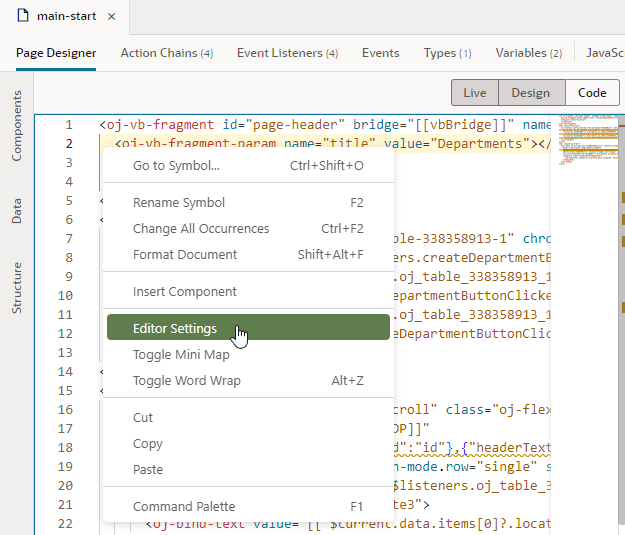Open the Types tab
The height and width of the screenshot is (535, 625).
pos(447,53)
